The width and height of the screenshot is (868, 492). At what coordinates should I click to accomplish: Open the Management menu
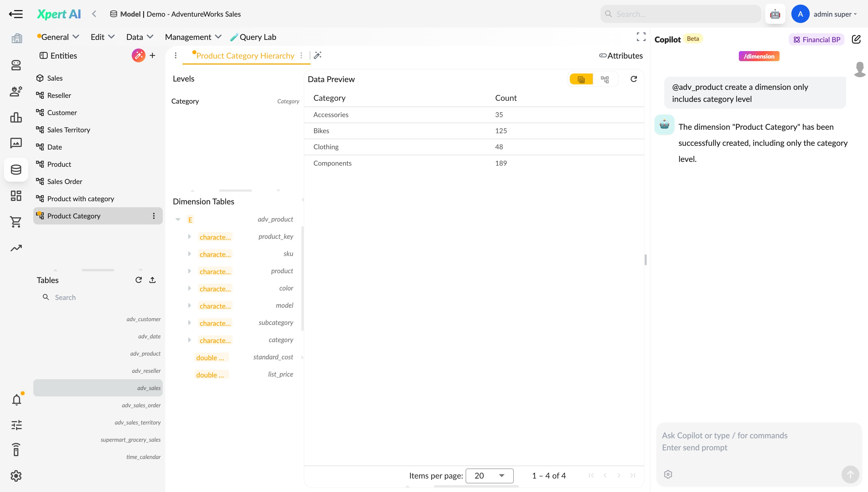(193, 37)
